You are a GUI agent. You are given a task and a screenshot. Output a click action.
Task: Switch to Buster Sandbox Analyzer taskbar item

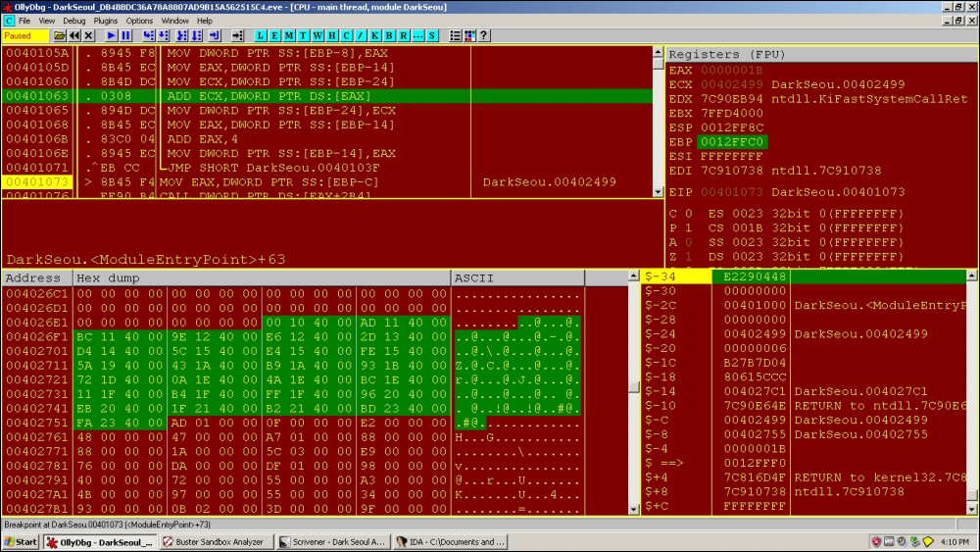point(216,542)
